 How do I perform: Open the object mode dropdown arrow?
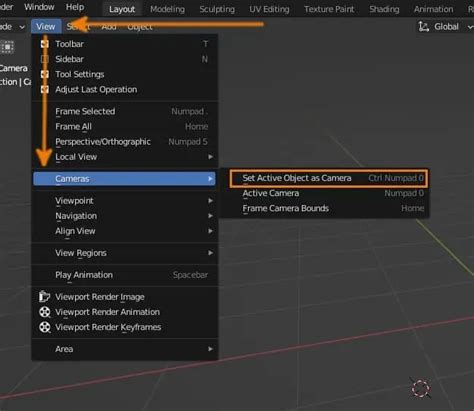[22, 27]
